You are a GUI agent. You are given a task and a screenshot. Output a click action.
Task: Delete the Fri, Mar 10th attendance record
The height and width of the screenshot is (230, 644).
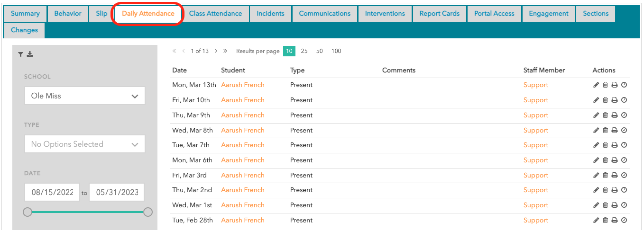pyautogui.click(x=605, y=100)
